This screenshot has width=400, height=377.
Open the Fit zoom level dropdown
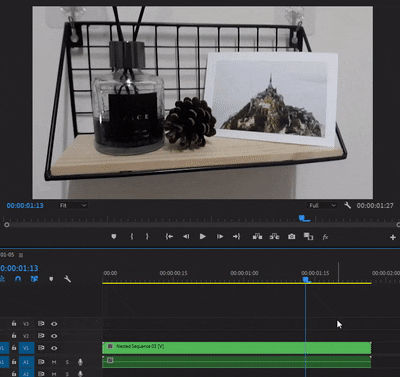point(73,205)
